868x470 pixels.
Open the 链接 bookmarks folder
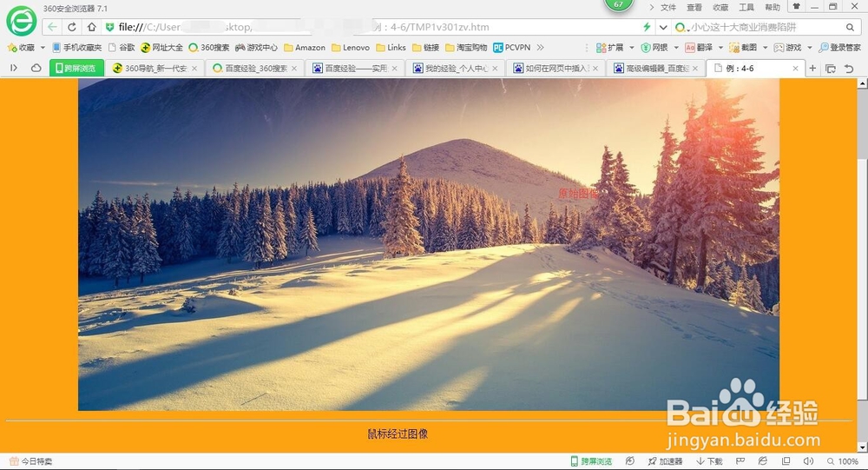tap(425, 48)
